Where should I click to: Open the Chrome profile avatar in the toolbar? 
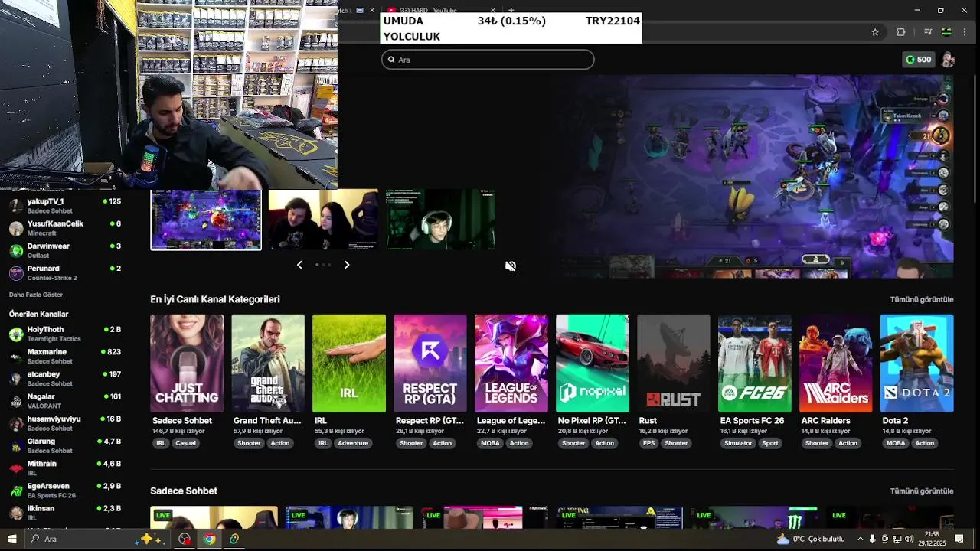click(947, 32)
